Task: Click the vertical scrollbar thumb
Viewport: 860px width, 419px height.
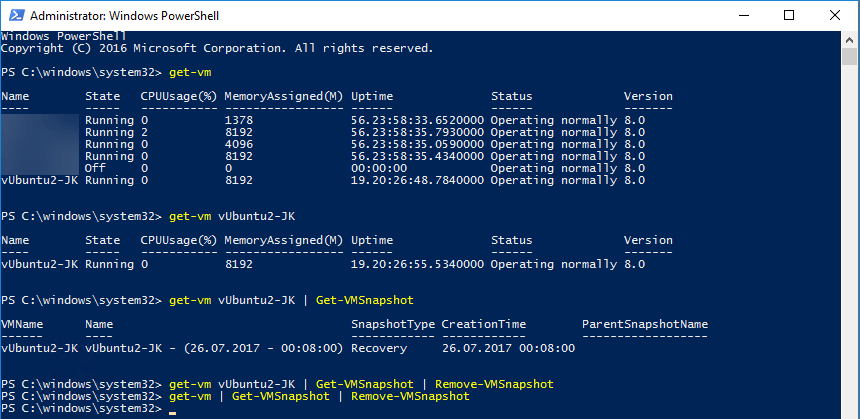Action: [850, 56]
